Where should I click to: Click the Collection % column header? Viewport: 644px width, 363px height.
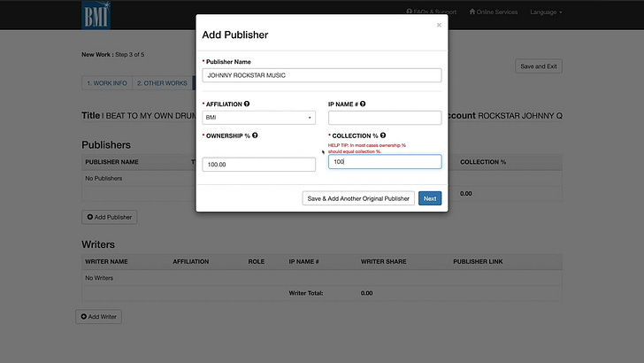(x=483, y=162)
